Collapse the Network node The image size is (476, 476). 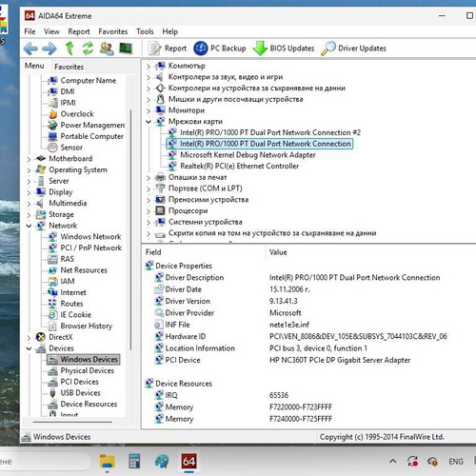coord(29,226)
